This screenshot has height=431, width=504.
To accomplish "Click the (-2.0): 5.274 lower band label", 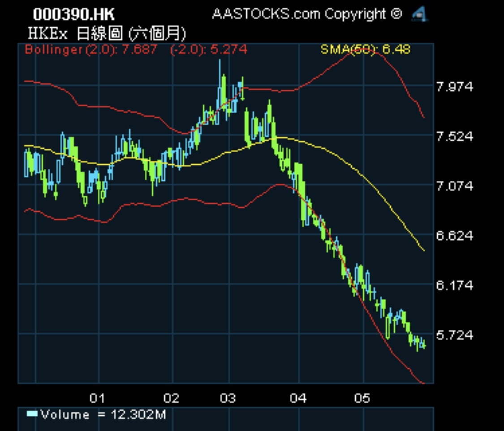I will point(209,49).
